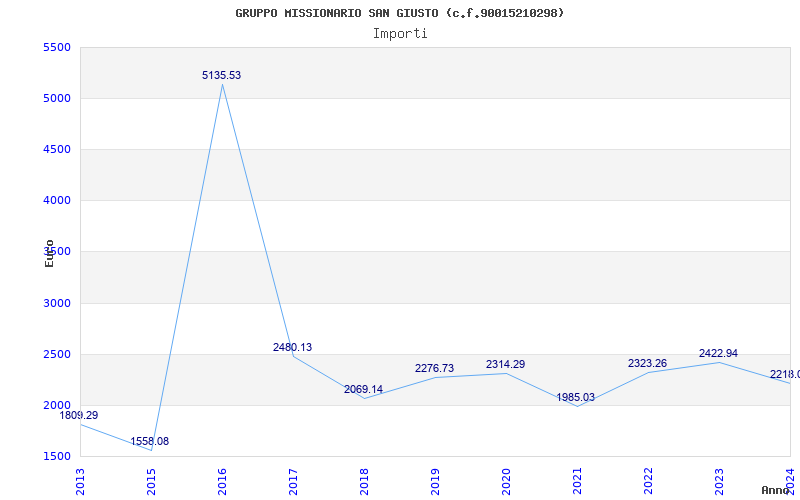The height and width of the screenshot is (500, 800).
Task: Click the x-axis year 2015
Action: 151,481
